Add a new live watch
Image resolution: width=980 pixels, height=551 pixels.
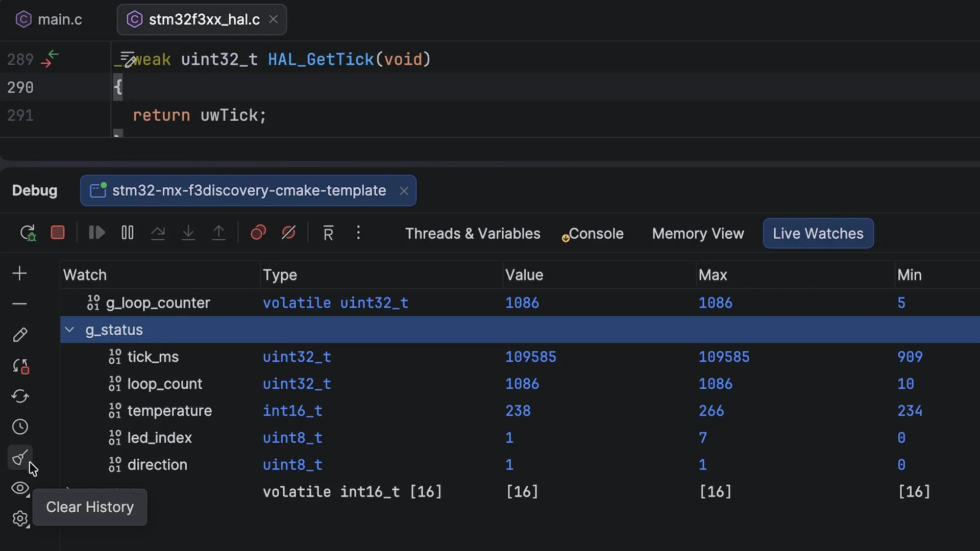coord(19,273)
